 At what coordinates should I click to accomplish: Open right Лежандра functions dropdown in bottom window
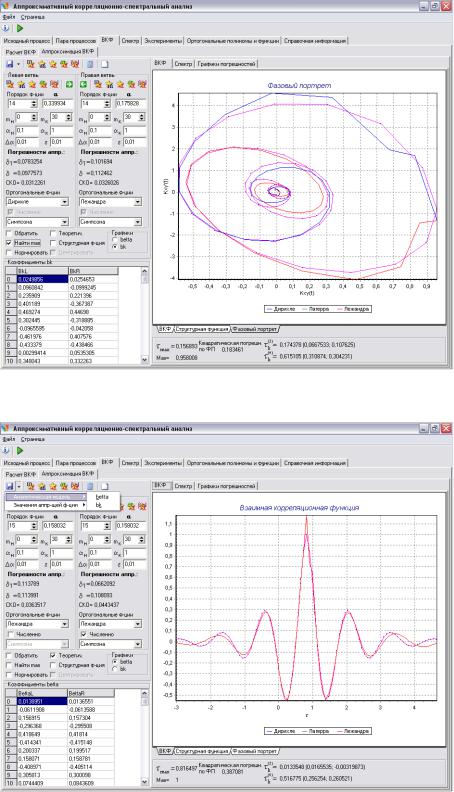tap(138, 624)
